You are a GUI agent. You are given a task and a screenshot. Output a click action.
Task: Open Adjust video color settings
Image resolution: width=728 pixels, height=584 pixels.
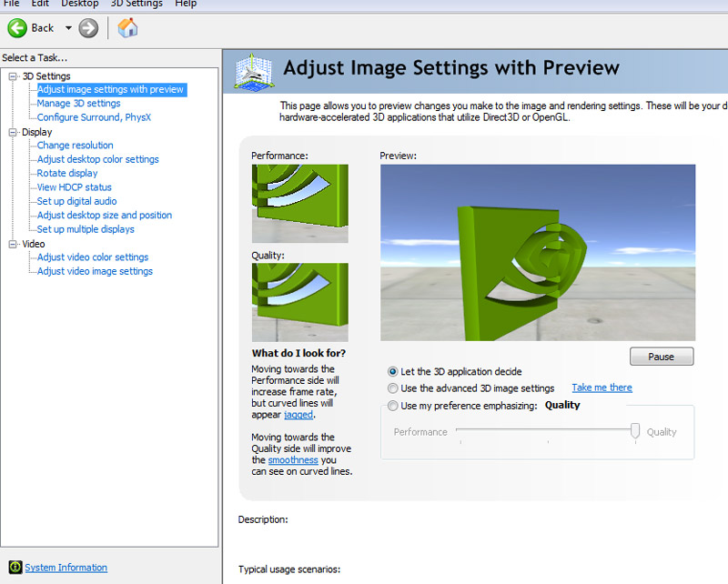pos(93,257)
